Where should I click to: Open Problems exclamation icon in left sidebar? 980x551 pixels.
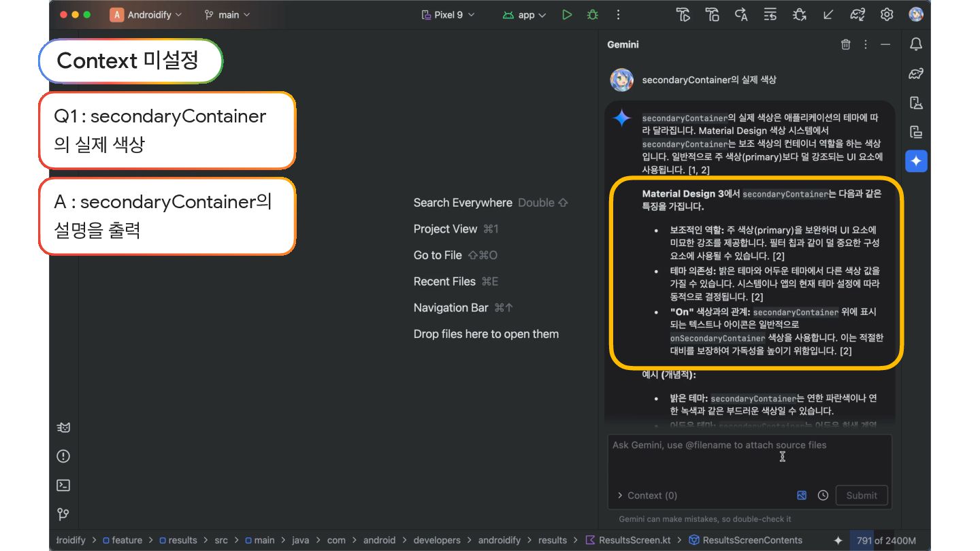[x=63, y=456]
